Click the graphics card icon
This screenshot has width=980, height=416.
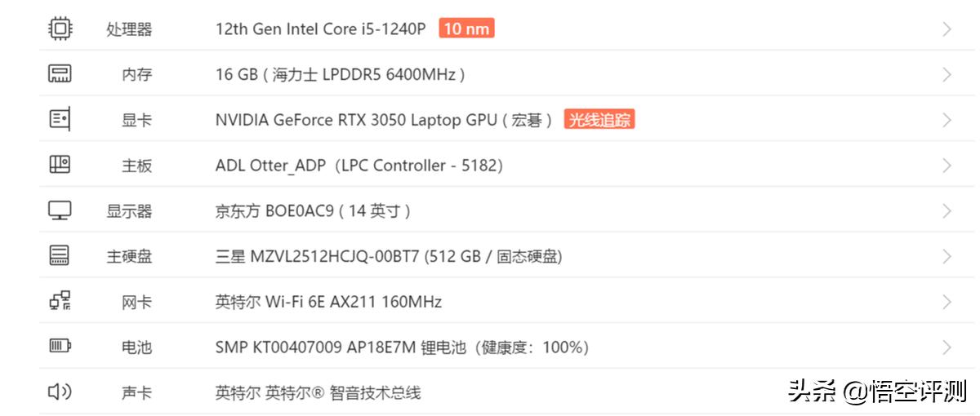click(x=60, y=120)
